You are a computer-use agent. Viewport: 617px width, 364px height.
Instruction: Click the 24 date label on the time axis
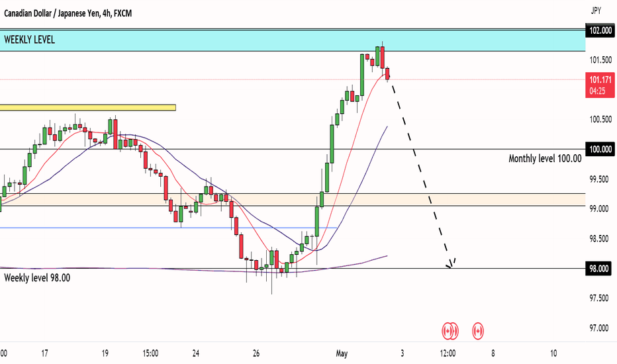195,353
